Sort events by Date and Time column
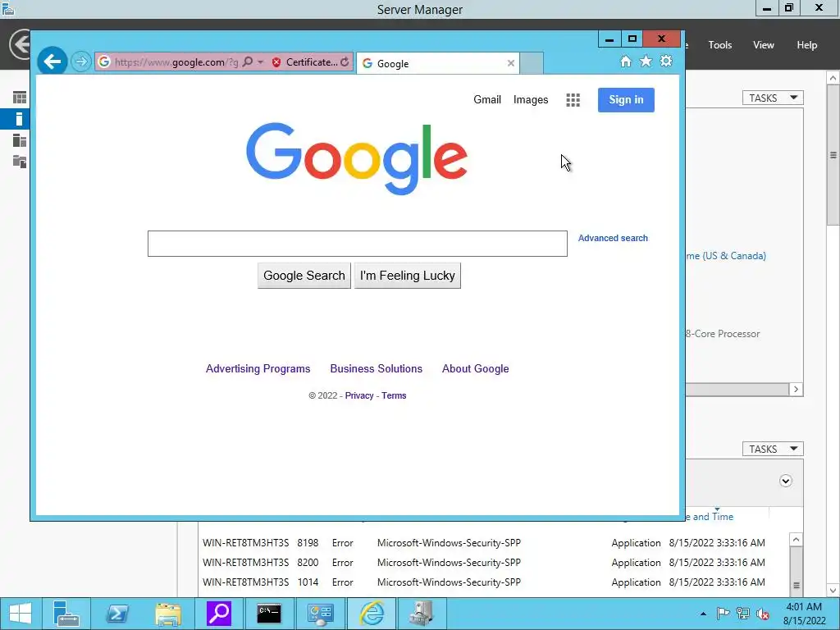This screenshot has height=630, width=840. [710, 517]
